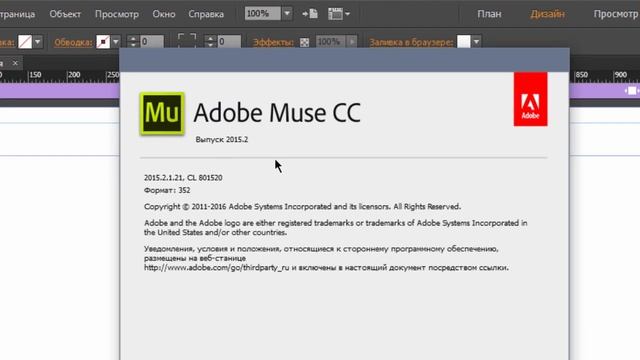
Task: Expand the zoom level dropdown arrow
Action: tap(287, 13)
